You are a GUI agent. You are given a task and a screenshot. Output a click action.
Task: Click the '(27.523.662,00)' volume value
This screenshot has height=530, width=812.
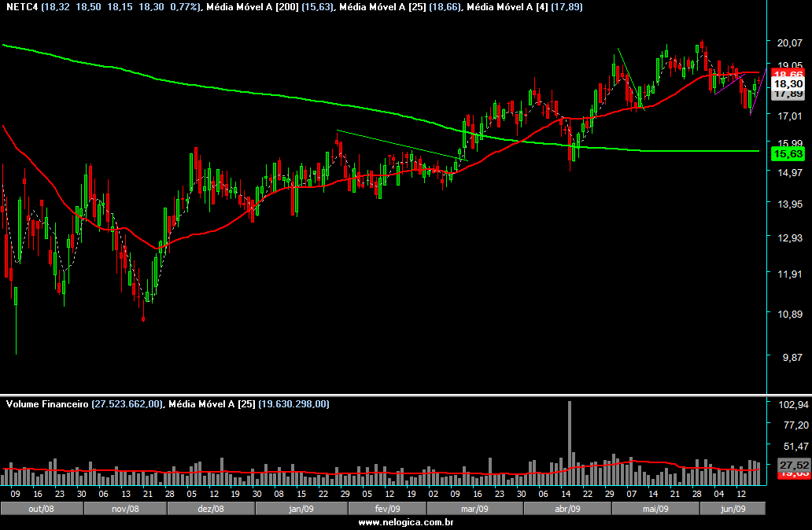click(x=127, y=404)
